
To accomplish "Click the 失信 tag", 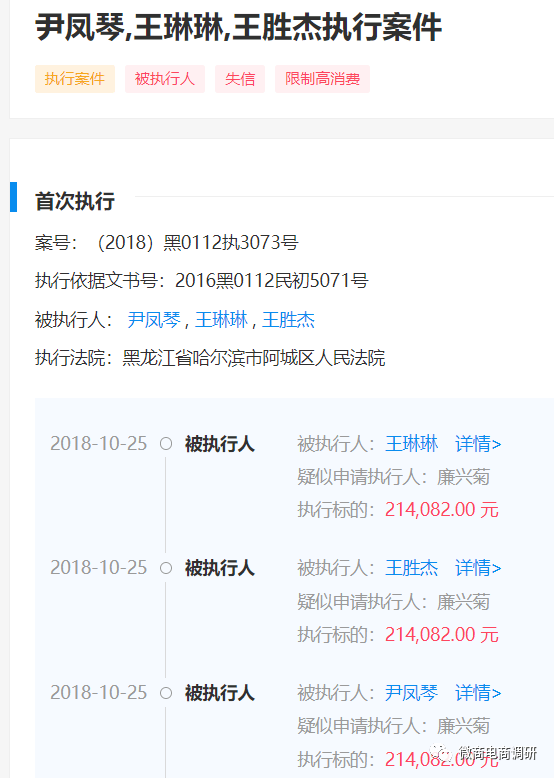I will click(240, 79).
